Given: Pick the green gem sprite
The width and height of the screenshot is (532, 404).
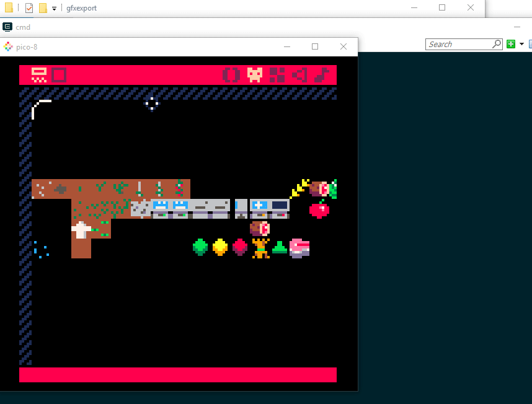Looking at the screenshot, I should pos(200,247).
